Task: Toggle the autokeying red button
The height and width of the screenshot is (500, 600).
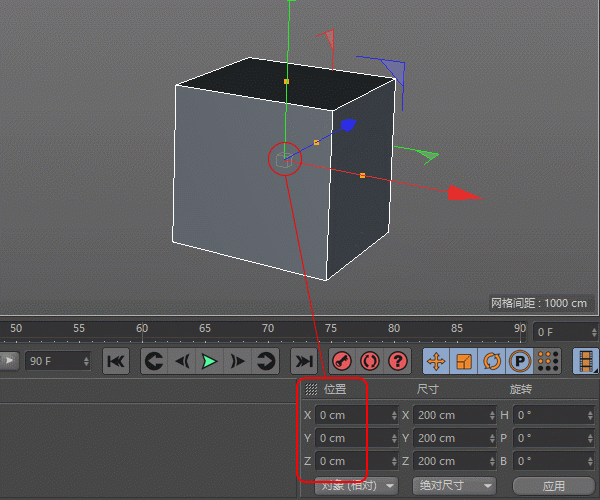Action: (370, 361)
